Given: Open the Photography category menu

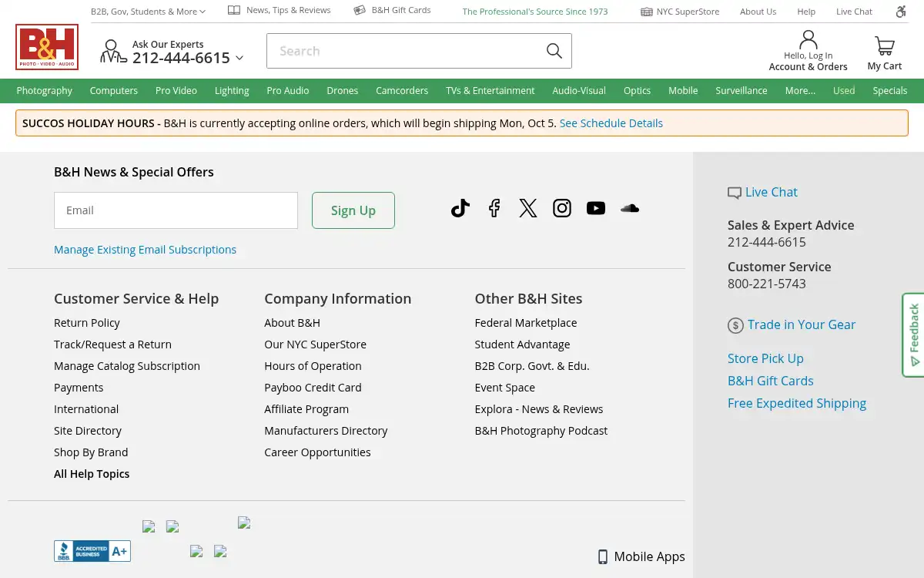Looking at the screenshot, I should 45,90.
